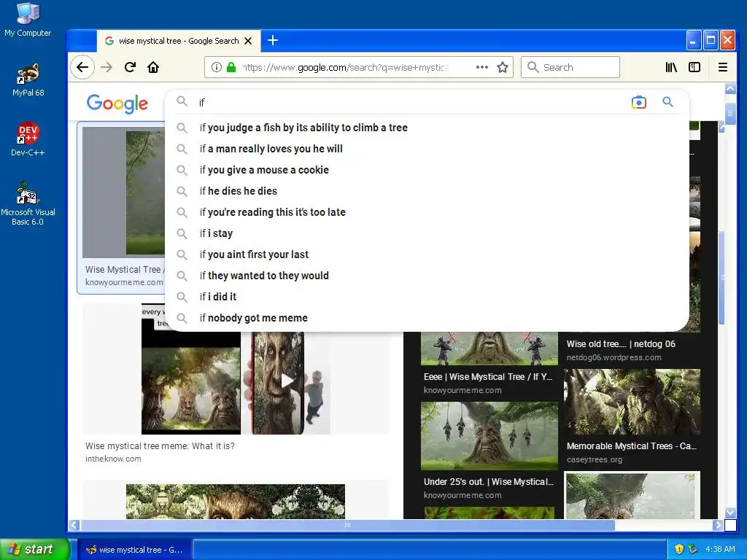Click the hanging figures tree thumbnail

click(x=489, y=436)
